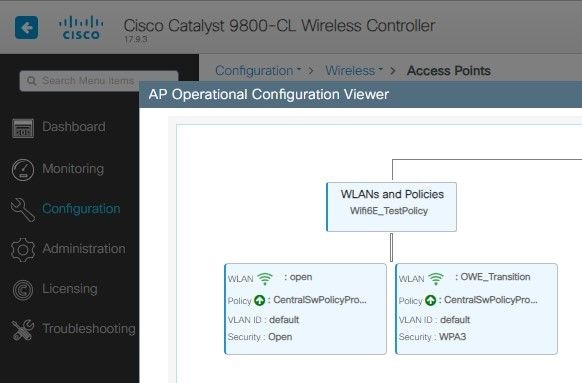This screenshot has height=383, width=582.
Task: Click the Wifi6E_TestPolicy name
Action: click(389, 211)
